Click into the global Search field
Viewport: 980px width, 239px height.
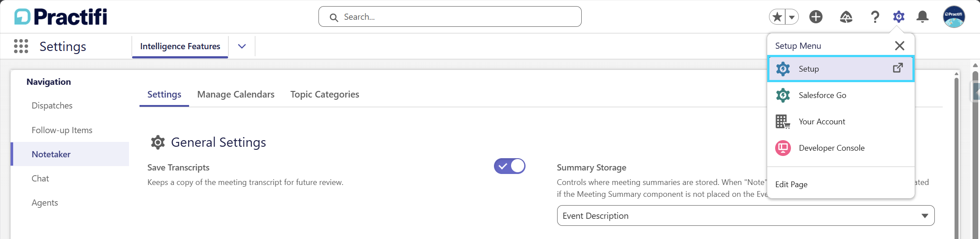(x=450, y=17)
